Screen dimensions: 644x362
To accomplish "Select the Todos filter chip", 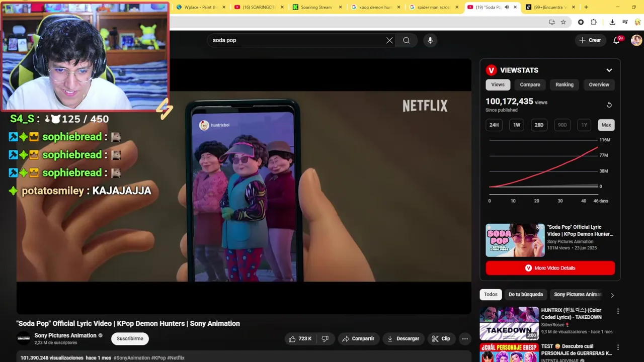I will coord(491,295).
